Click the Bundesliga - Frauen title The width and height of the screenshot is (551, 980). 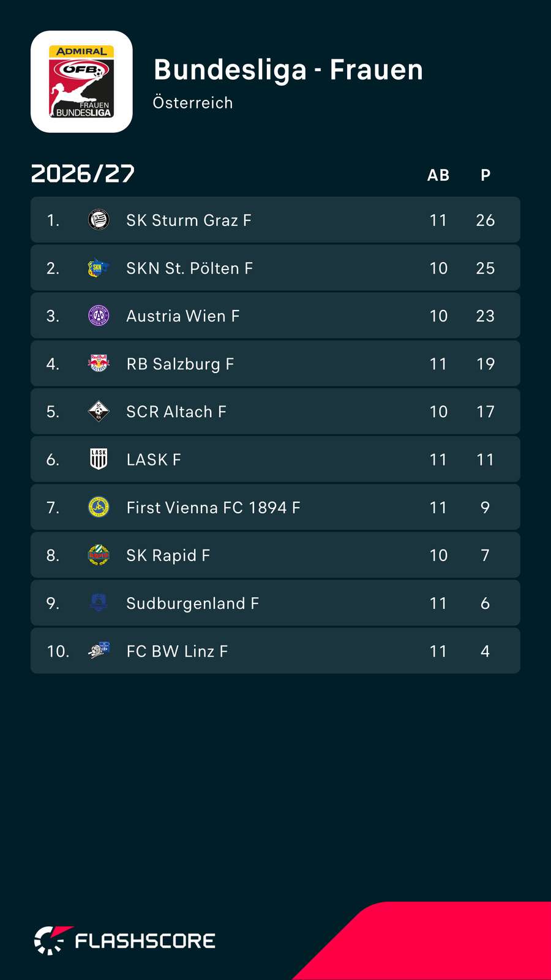pyautogui.click(x=288, y=70)
